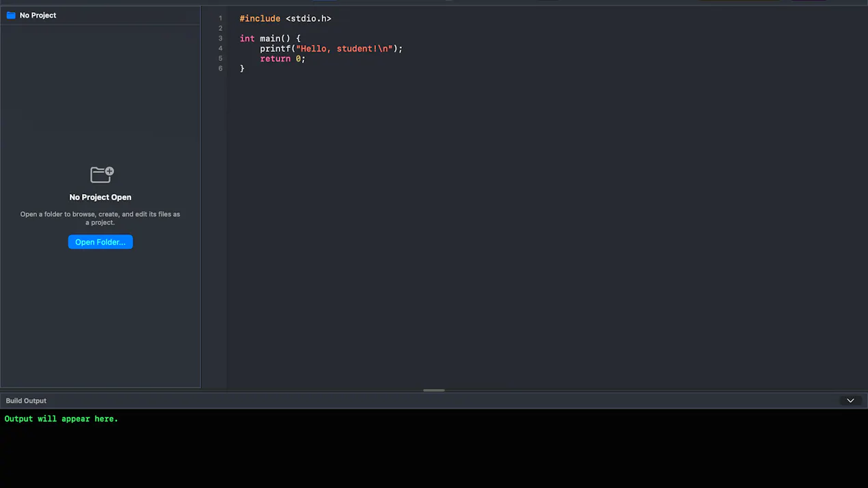Image resolution: width=868 pixels, height=488 pixels.
Task: Click line number 4 in the gutter
Action: [220, 49]
